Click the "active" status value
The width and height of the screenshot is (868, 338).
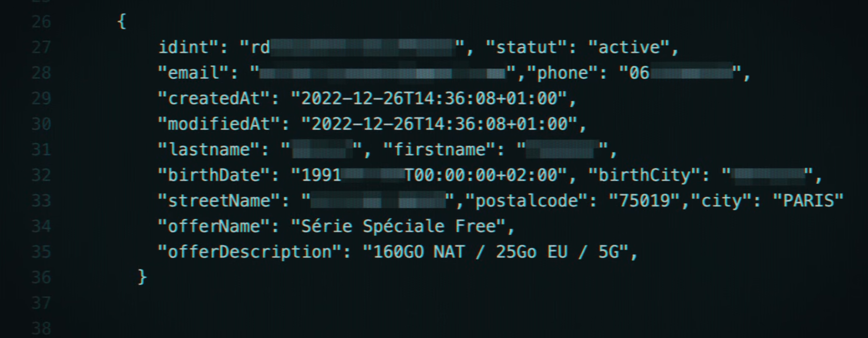point(628,48)
